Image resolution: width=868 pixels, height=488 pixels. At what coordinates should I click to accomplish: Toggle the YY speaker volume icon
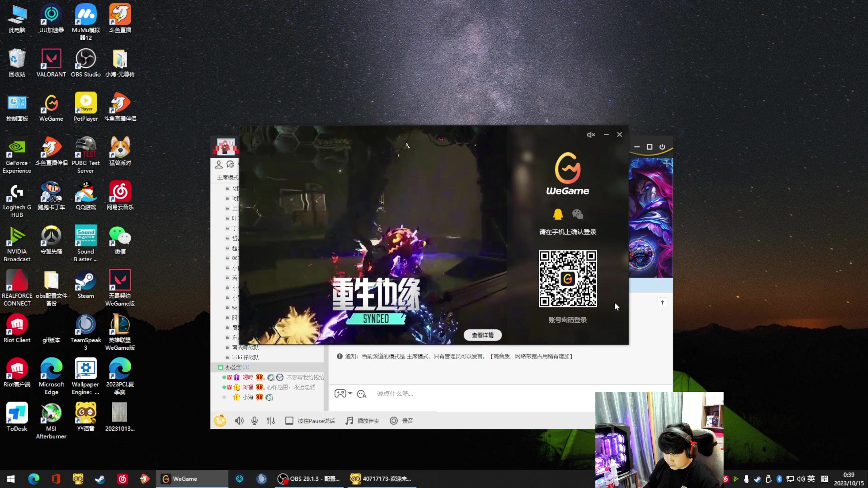[x=239, y=421]
